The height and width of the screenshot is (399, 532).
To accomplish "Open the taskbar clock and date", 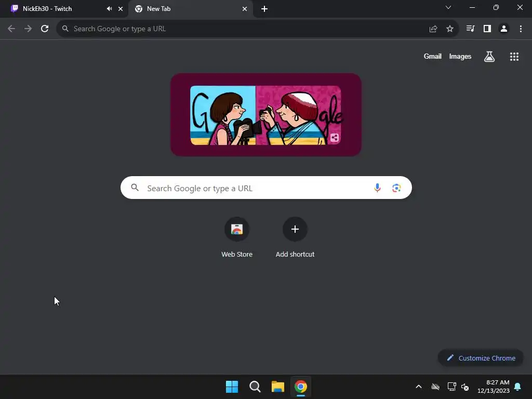I will (494, 387).
